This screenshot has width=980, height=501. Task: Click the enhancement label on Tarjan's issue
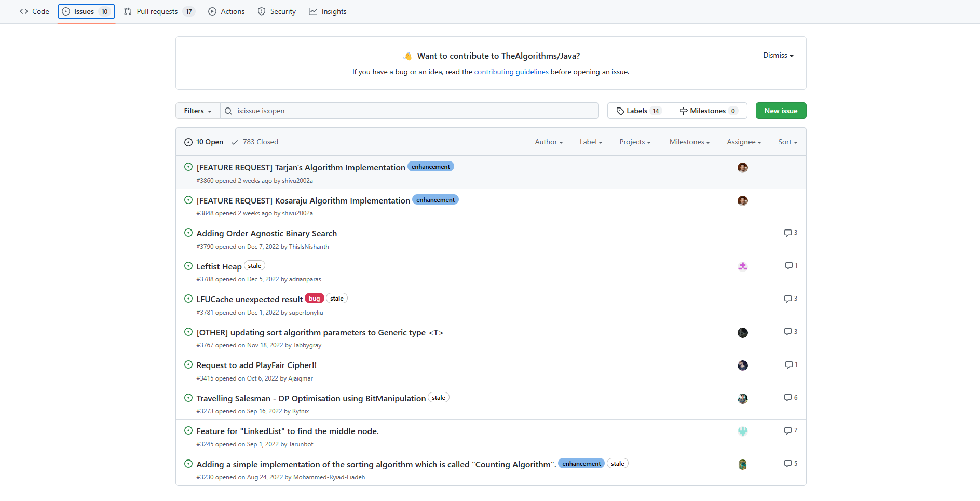(431, 167)
